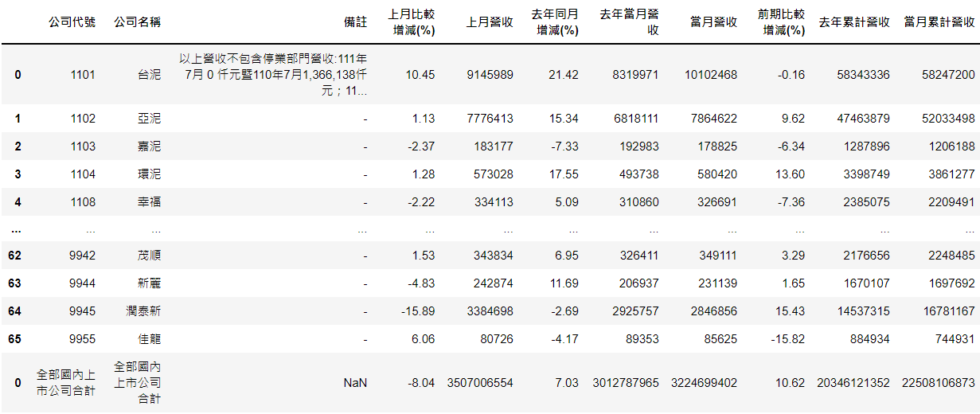Click the value 10102468 in 當月營收
Screen dimensions: 980x414
(x=710, y=75)
